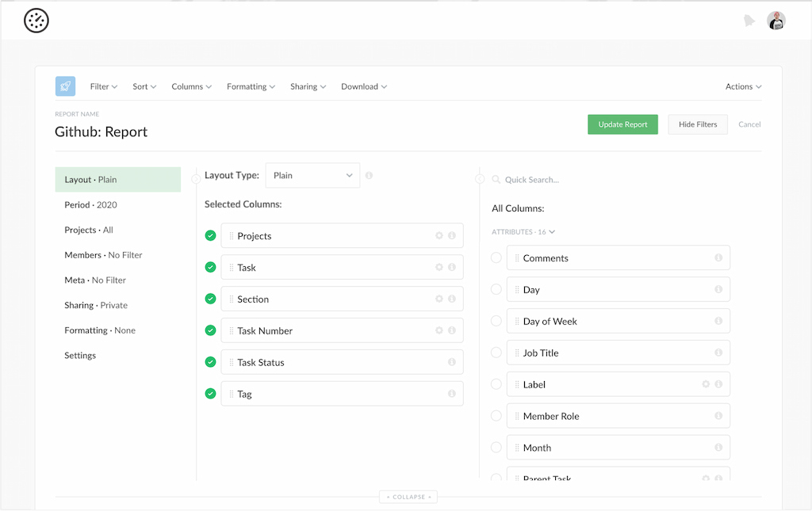This screenshot has height=511, width=812.
Task: Deselect the green check on Tag column
Action: 209,394
